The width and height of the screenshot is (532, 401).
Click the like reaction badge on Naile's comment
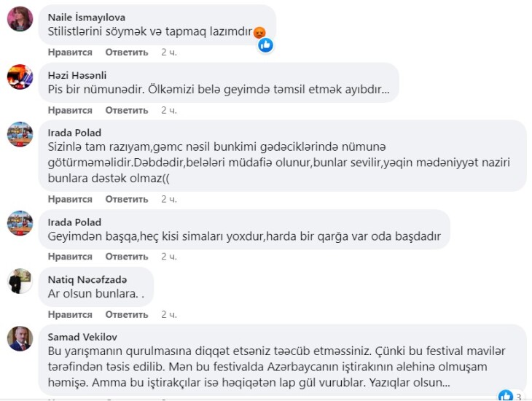click(x=266, y=45)
